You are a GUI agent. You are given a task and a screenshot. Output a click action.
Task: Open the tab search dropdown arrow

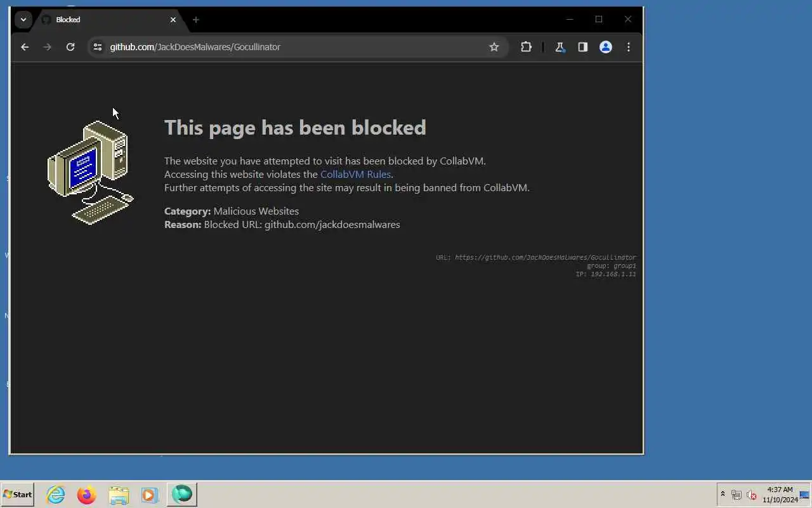[x=23, y=20]
